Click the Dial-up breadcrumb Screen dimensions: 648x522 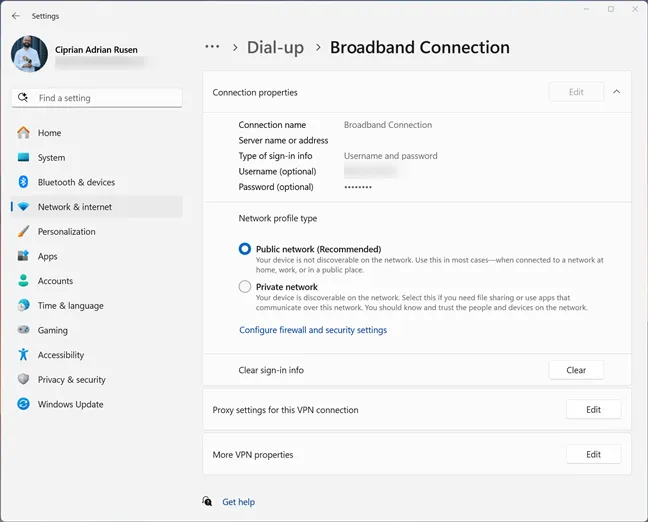[x=275, y=48]
